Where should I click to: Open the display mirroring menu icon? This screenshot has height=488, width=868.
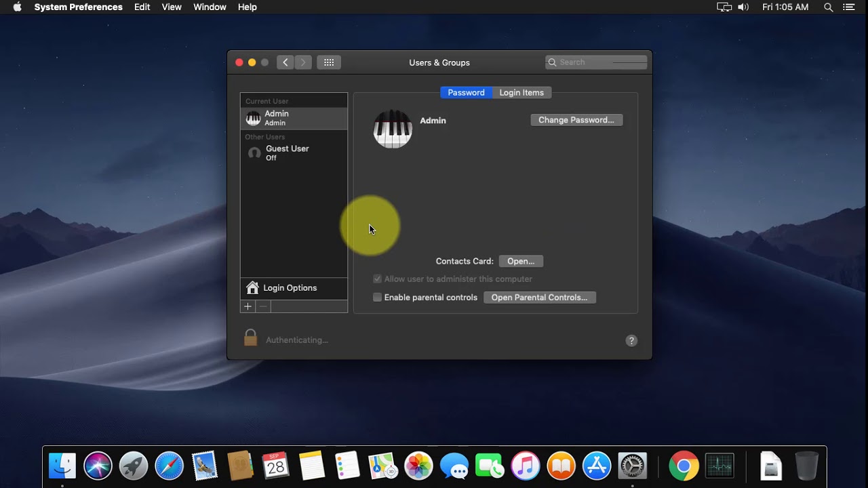pos(724,7)
